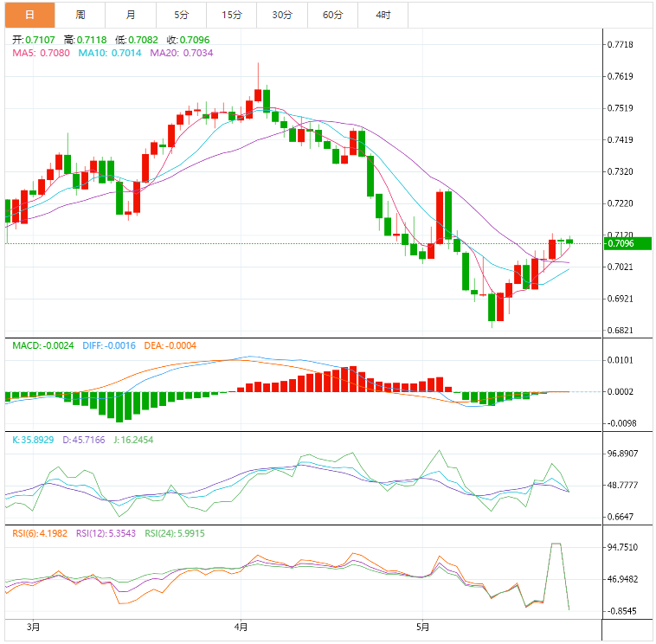Click the MA10 indicator label

point(110,54)
